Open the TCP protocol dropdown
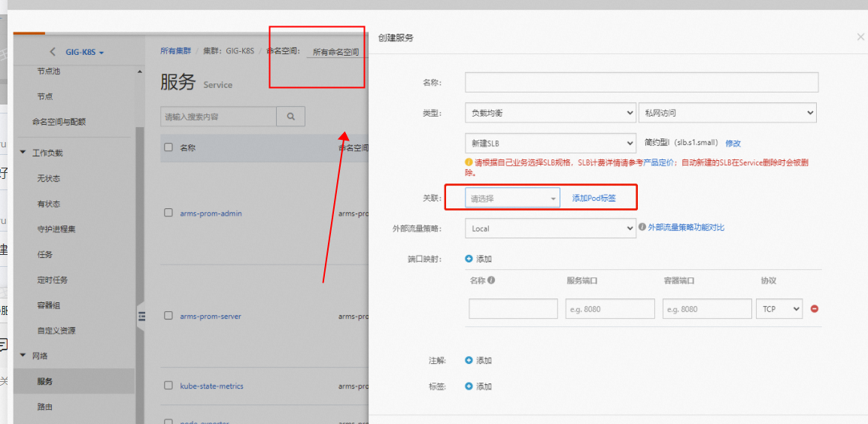 (778, 309)
